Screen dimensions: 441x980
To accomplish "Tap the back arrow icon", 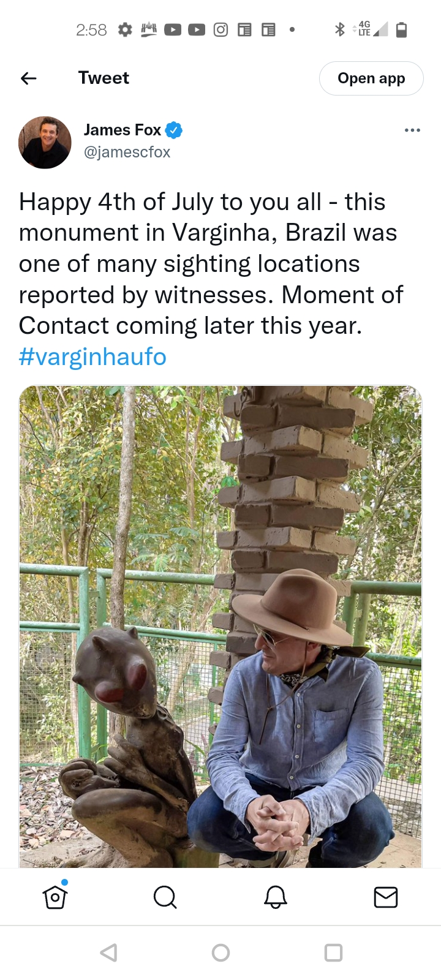I will click(x=29, y=78).
